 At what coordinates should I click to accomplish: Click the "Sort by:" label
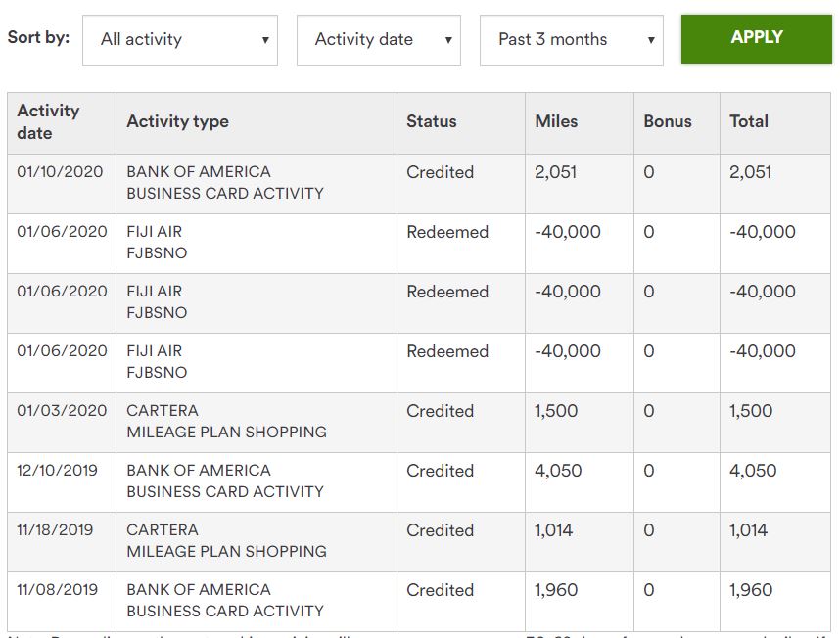point(39,38)
